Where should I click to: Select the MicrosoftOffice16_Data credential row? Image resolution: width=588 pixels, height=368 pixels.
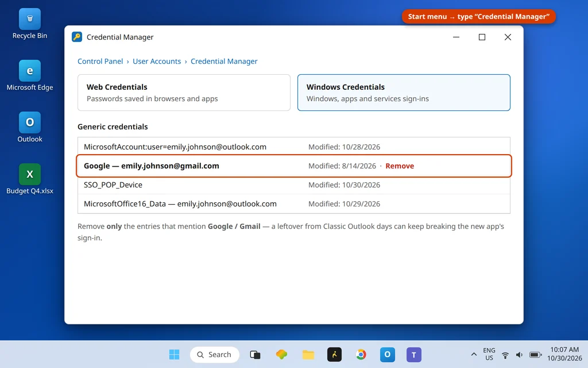tap(293, 204)
